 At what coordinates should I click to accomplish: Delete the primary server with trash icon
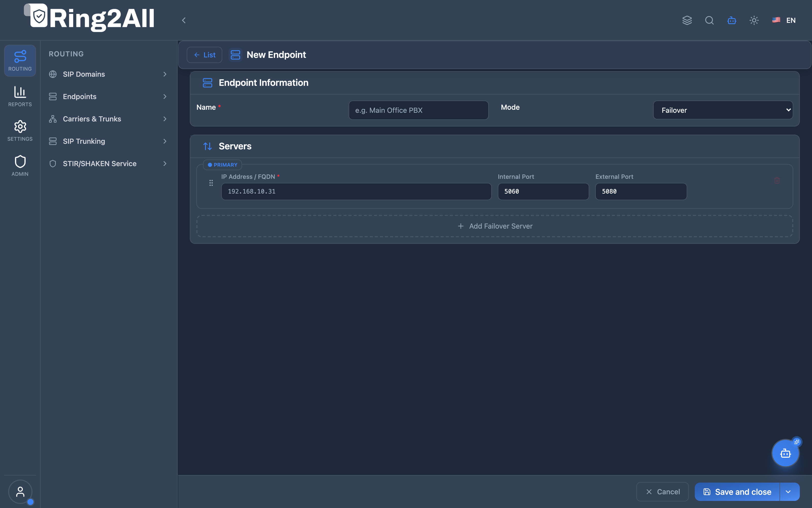tap(777, 180)
